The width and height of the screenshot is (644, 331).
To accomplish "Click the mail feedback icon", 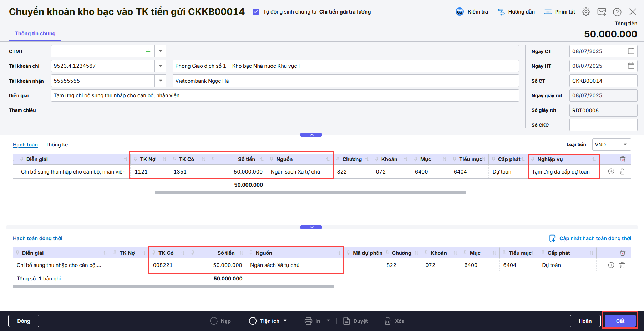I will 602,12.
